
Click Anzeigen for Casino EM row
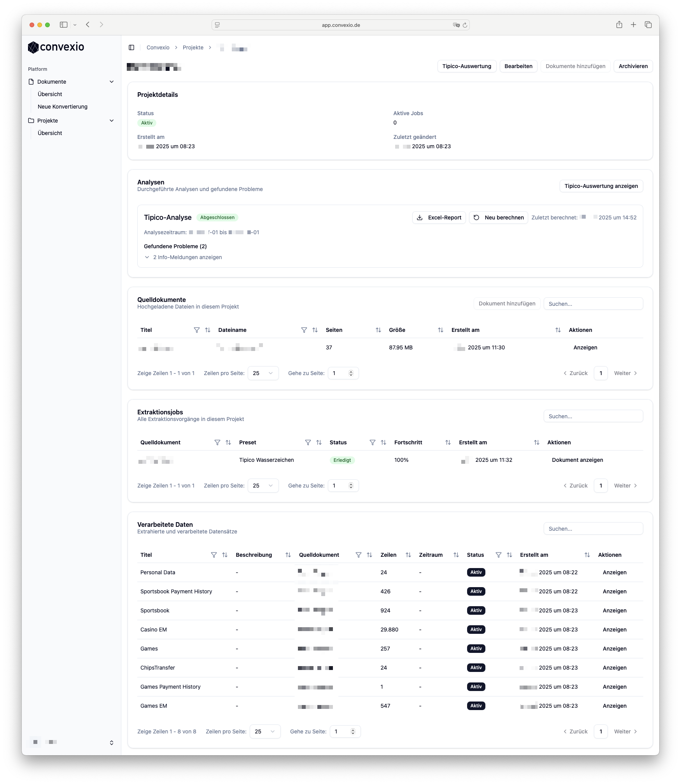click(614, 630)
